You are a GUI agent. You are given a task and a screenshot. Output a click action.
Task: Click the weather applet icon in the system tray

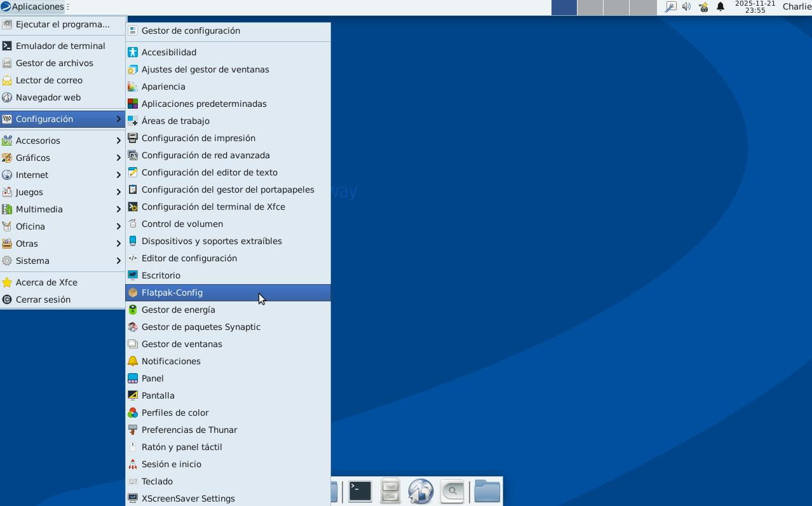(x=703, y=7)
